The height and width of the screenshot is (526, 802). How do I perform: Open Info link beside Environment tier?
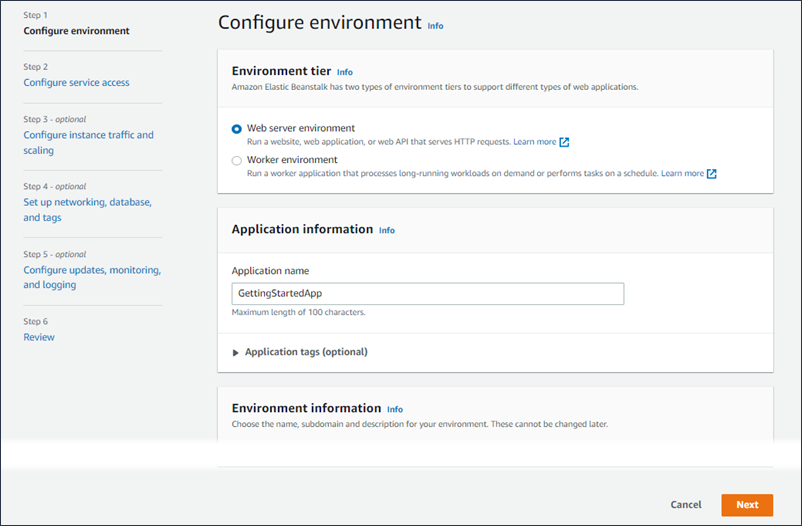tap(345, 72)
